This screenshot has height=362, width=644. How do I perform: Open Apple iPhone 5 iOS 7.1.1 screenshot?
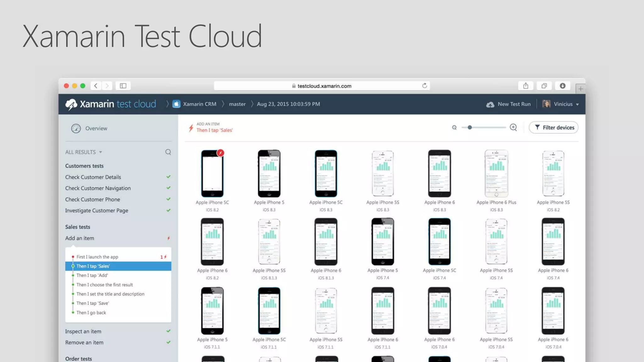click(212, 311)
